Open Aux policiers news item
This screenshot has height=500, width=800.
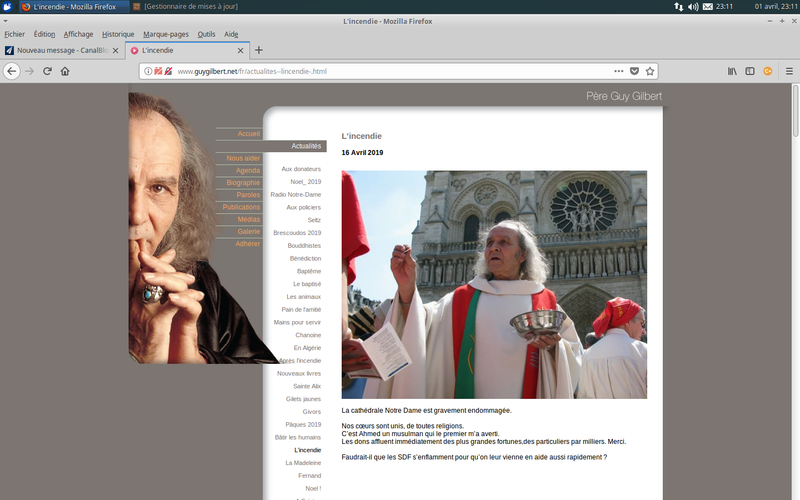(x=304, y=207)
